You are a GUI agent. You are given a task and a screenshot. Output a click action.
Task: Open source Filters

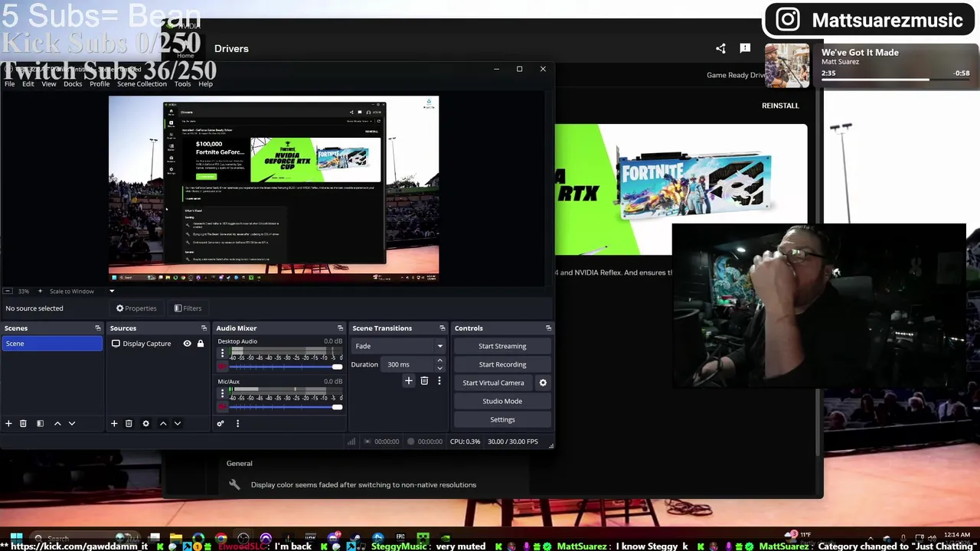(188, 308)
